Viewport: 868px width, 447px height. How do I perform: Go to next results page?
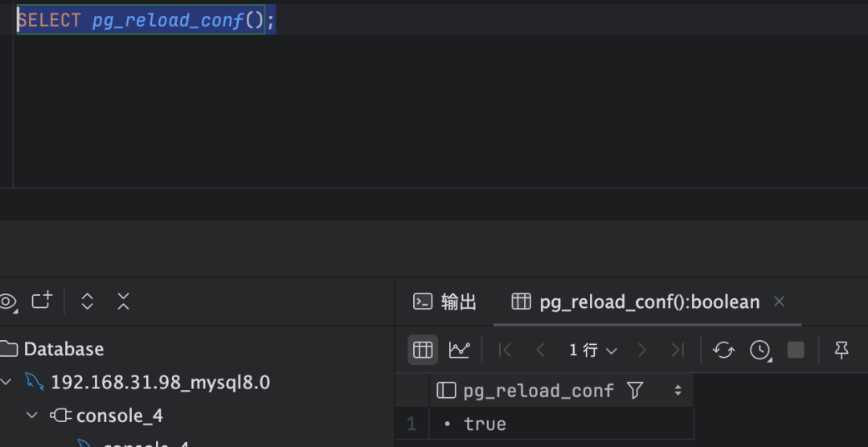click(x=641, y=350)
